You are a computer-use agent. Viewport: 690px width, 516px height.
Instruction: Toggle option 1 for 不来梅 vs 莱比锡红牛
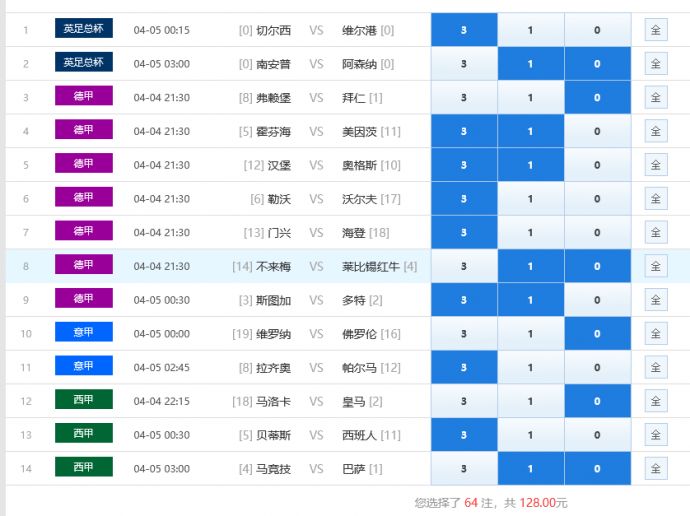tap(530, 266)
